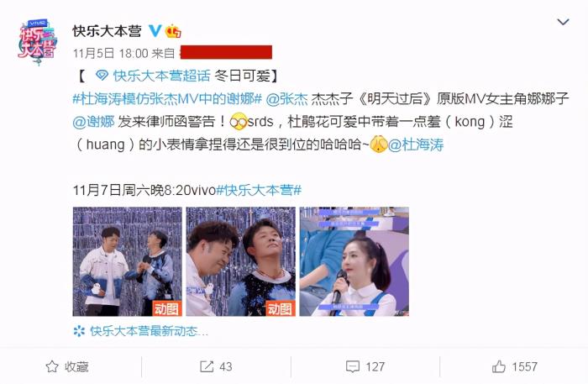Click the crown membership badge icon
This screenshot has height=384, width=588.
[x=173, y=31]
